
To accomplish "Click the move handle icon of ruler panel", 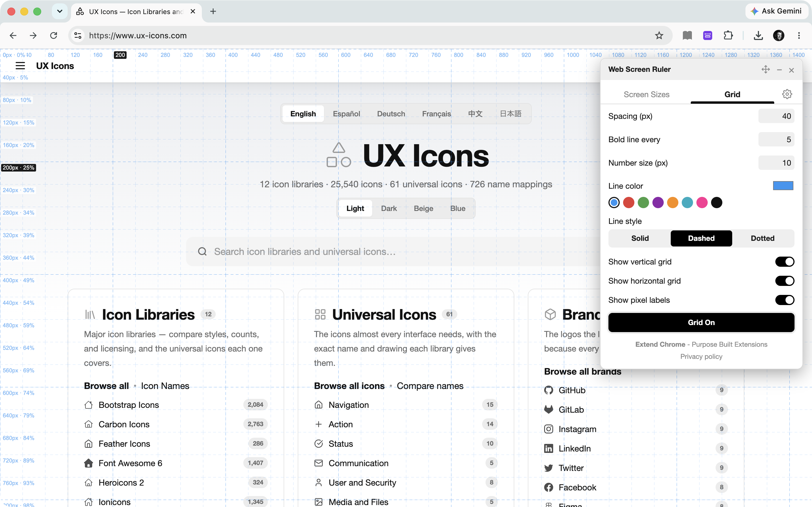I will click(765, 69).
